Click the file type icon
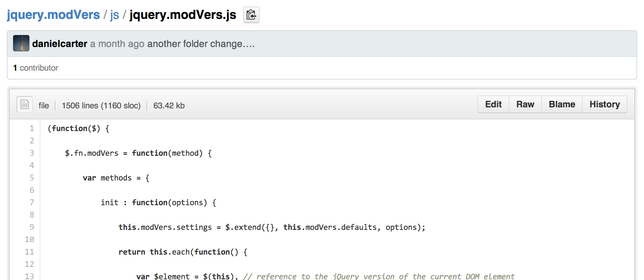 (x=25, y=104)
